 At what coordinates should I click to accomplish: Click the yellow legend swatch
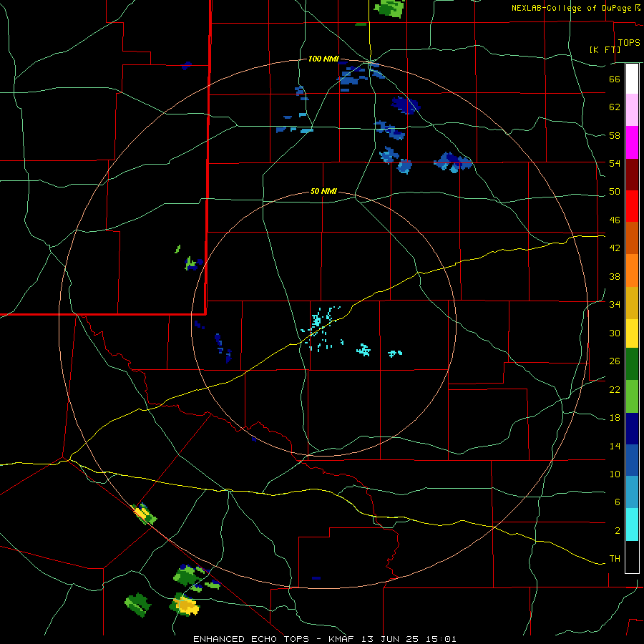coord(632,333)
